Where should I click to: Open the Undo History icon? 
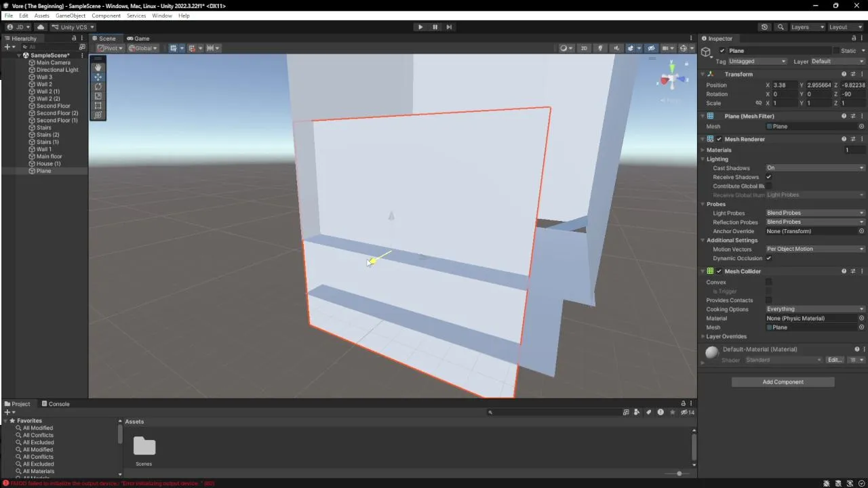[765, 27]
